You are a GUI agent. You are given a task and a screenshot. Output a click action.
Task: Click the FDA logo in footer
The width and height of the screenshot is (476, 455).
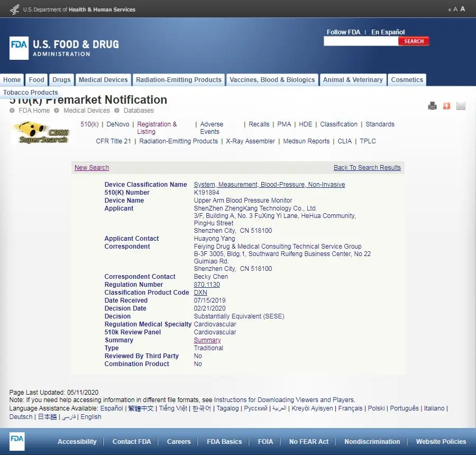point(17,441)
